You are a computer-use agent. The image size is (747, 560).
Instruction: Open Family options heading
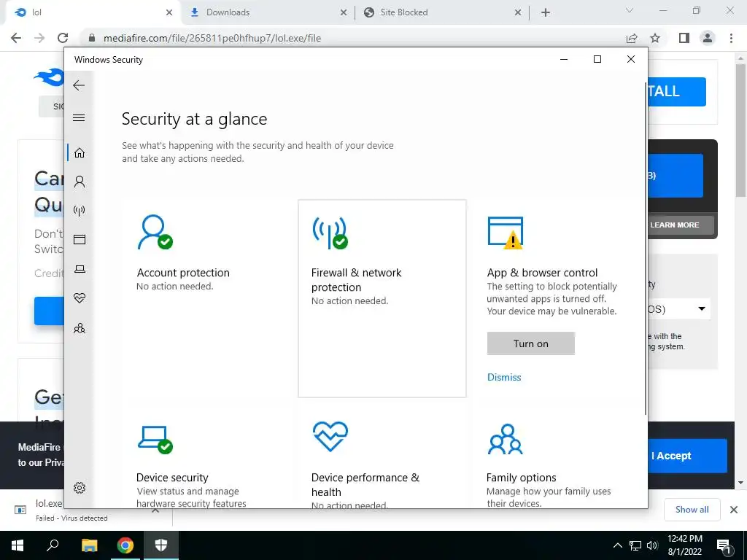pyautogui.click(x=521, y=478)
